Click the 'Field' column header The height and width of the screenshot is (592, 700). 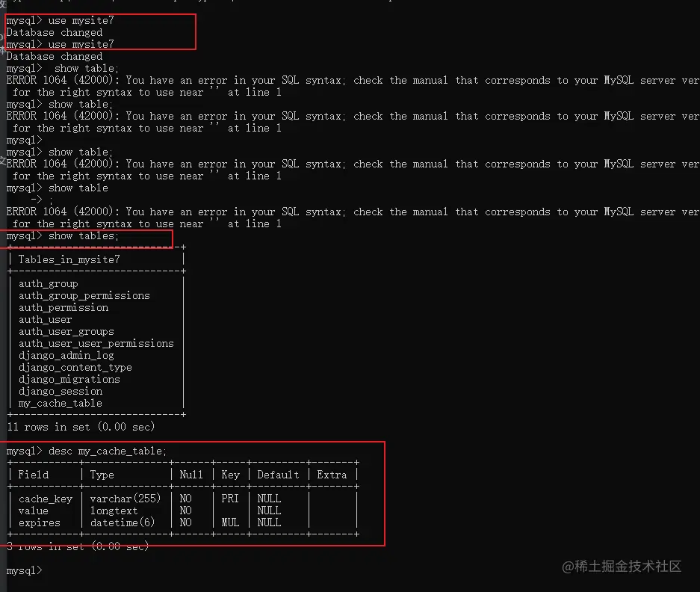34,475
